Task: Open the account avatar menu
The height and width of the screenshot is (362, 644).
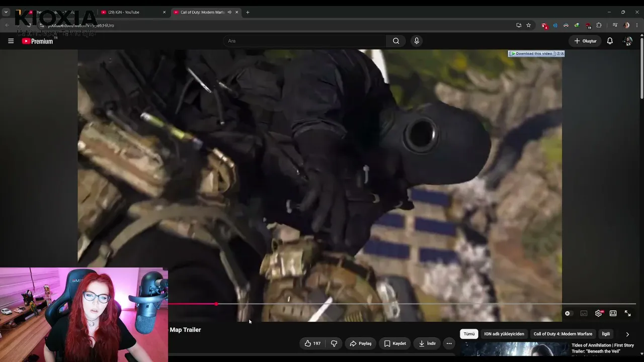Action: [628, 41]
